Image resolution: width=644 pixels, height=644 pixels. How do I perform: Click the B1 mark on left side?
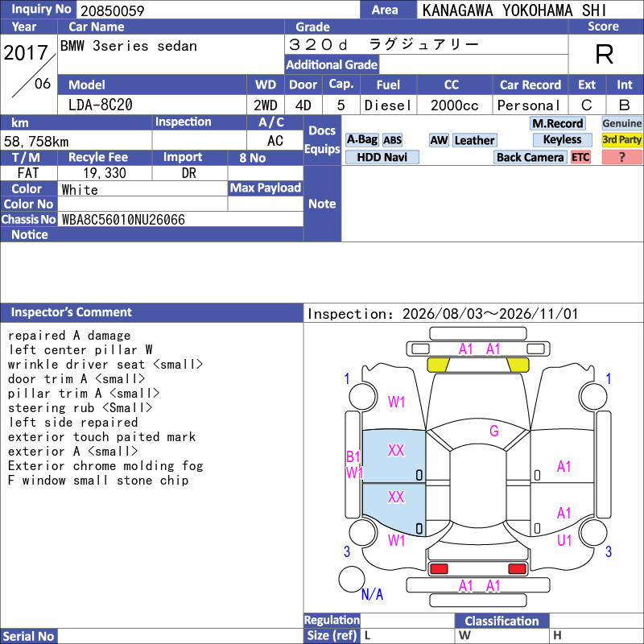[x=353, y=456]
